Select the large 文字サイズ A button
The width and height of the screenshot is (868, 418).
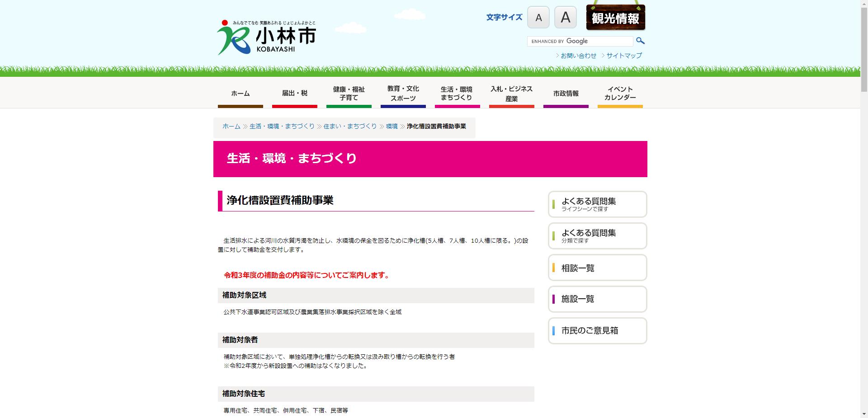565,17
